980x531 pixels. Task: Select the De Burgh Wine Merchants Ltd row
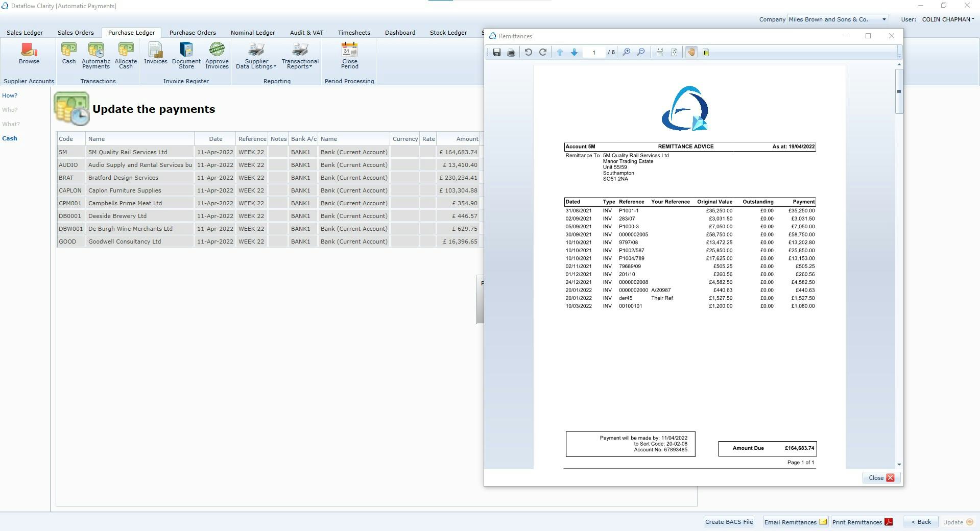point(269,229)
